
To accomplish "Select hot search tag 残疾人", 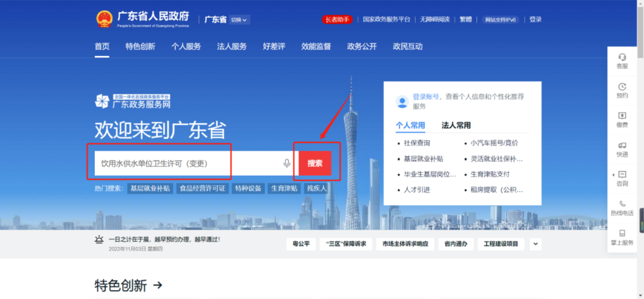I will pos(317,189).
